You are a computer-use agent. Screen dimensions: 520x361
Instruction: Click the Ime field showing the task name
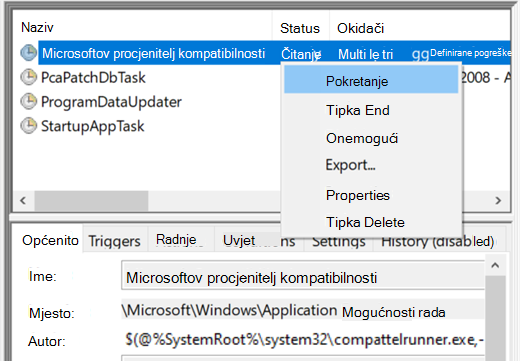tap(303, 275)
